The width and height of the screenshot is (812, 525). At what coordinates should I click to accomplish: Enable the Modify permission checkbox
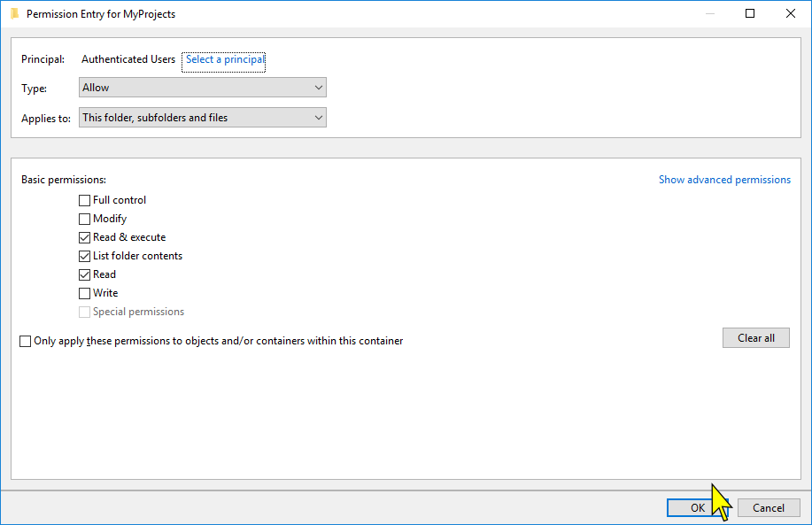84,219
